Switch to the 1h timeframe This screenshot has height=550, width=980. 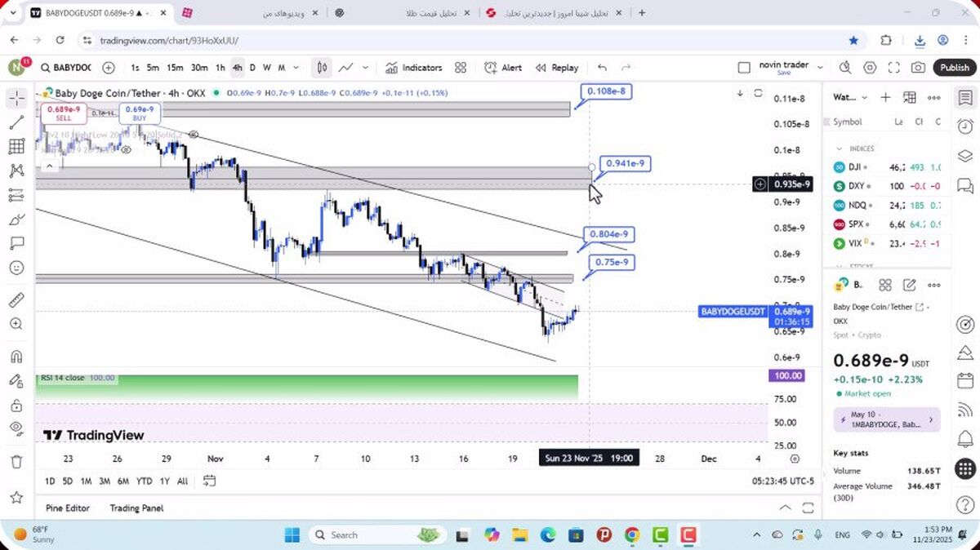220,68
